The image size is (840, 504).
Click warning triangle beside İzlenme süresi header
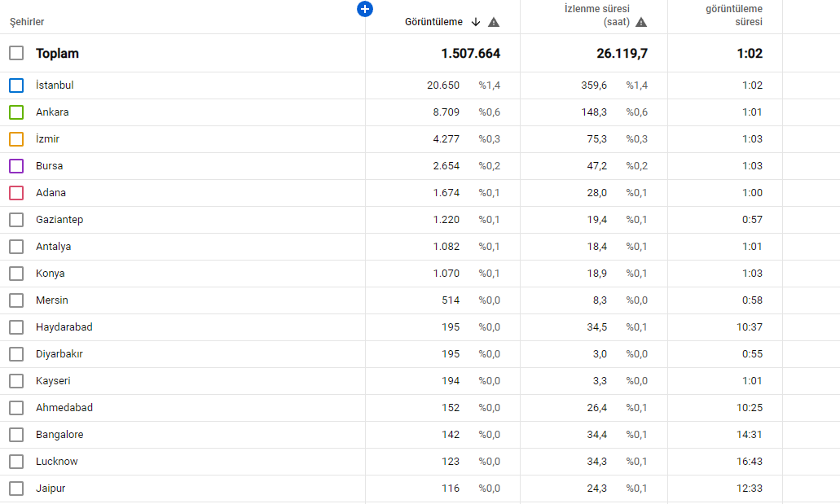point(641,22)
